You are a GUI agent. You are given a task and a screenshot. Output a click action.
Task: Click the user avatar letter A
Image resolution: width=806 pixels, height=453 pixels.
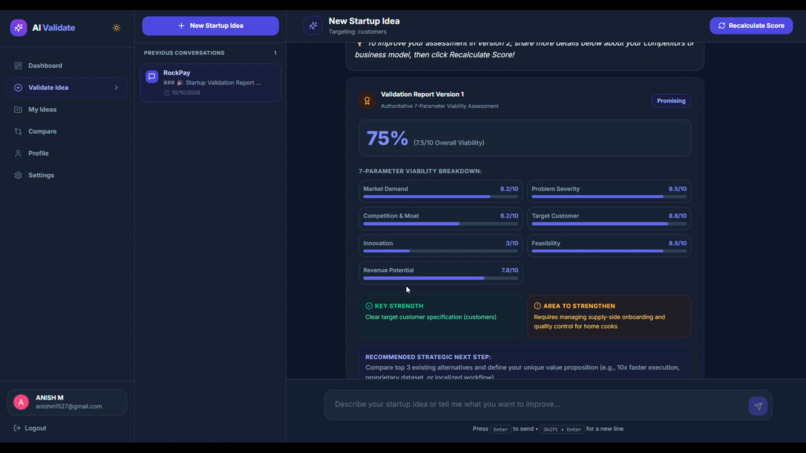pyautogui.click(x=21, y=402)
